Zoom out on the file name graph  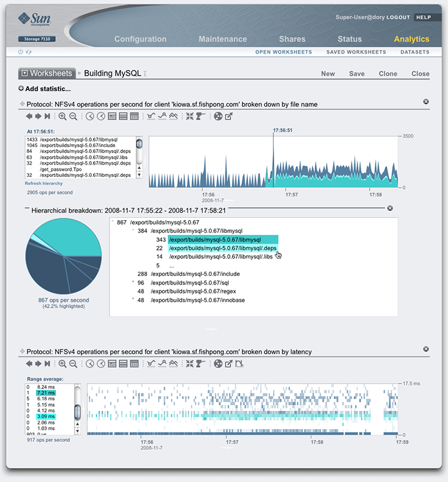click(x=73, y=116)
